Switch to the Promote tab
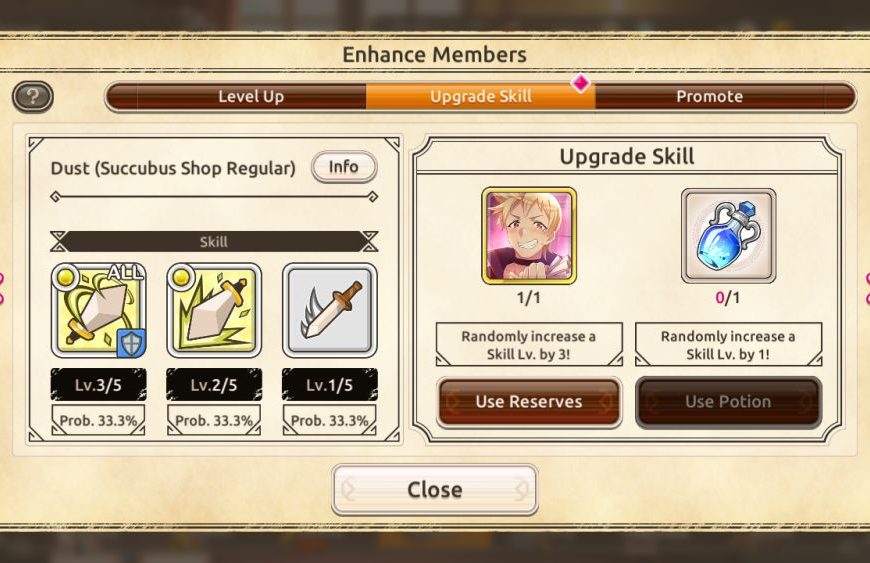 point(710,97)
